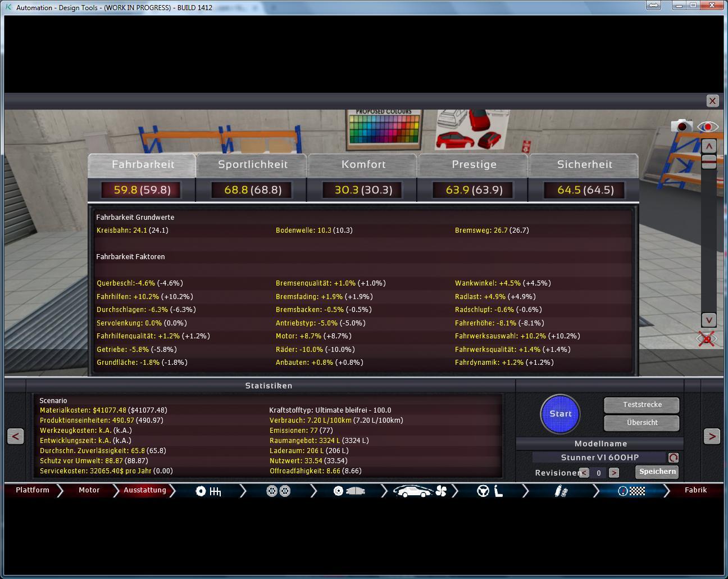Go to previous panel with left arrow
Screen dimensions: 728x579
[15, 436]
